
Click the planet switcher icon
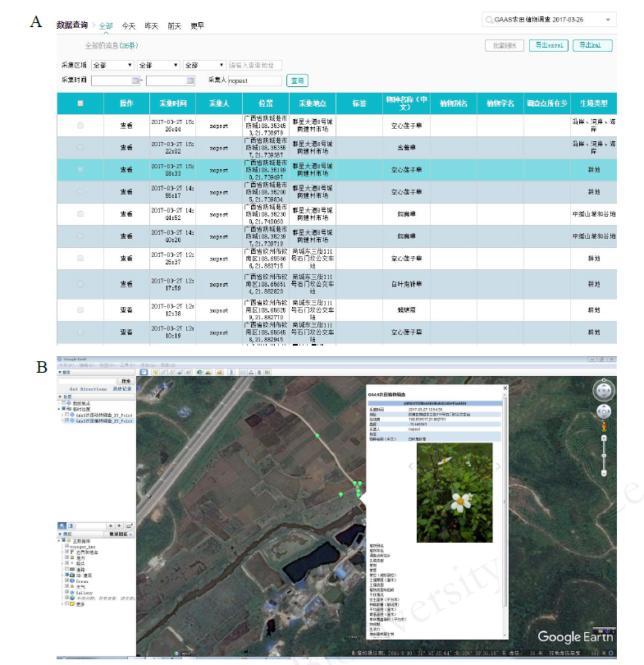click(x=220, y=373)
